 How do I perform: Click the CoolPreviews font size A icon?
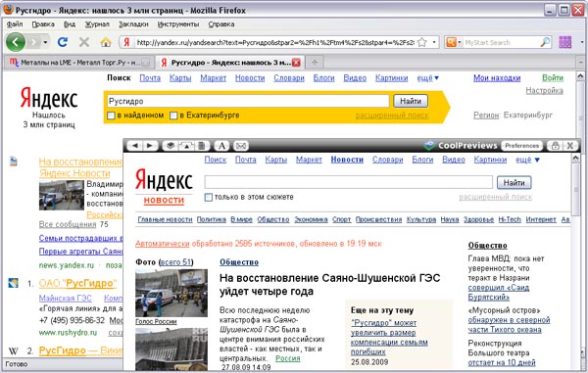click(221, 146)
